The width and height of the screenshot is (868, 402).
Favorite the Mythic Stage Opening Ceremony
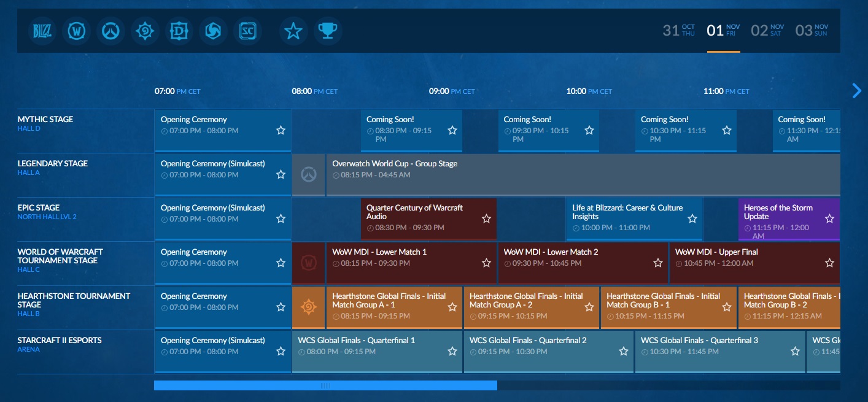(281, 130)
